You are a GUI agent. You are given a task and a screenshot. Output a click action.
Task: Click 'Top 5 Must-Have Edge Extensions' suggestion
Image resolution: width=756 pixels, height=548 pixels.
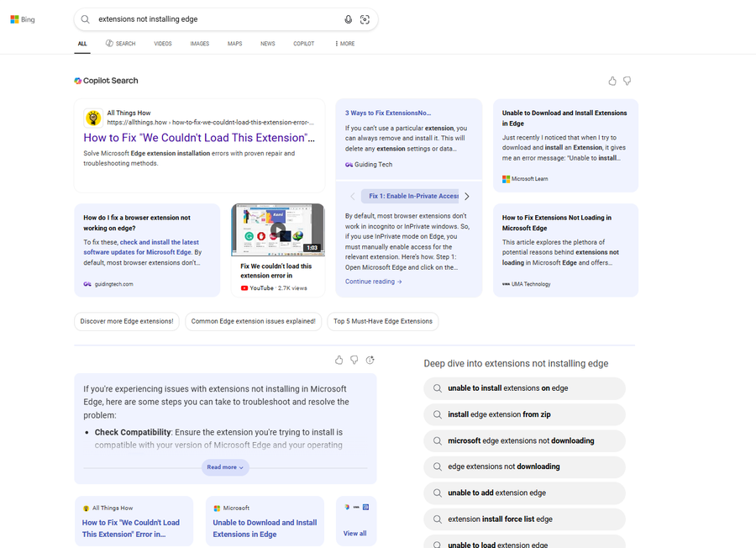(383, 321)
